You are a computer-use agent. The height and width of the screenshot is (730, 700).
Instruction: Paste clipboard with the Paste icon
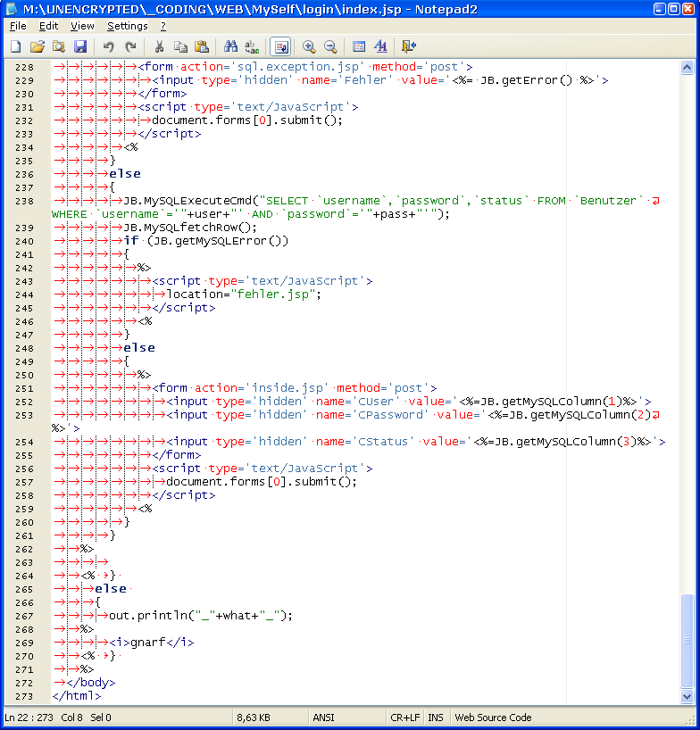click(x=202, y=46)
